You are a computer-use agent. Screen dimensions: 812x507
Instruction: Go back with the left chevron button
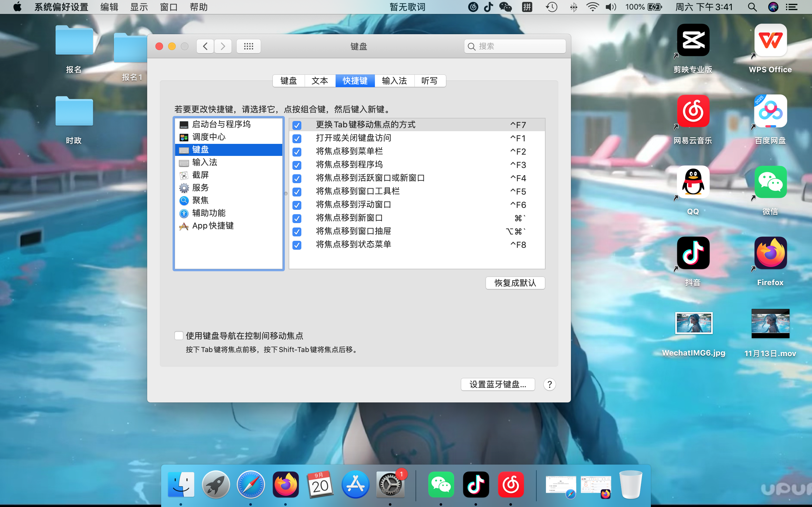(x=205, y=46)
